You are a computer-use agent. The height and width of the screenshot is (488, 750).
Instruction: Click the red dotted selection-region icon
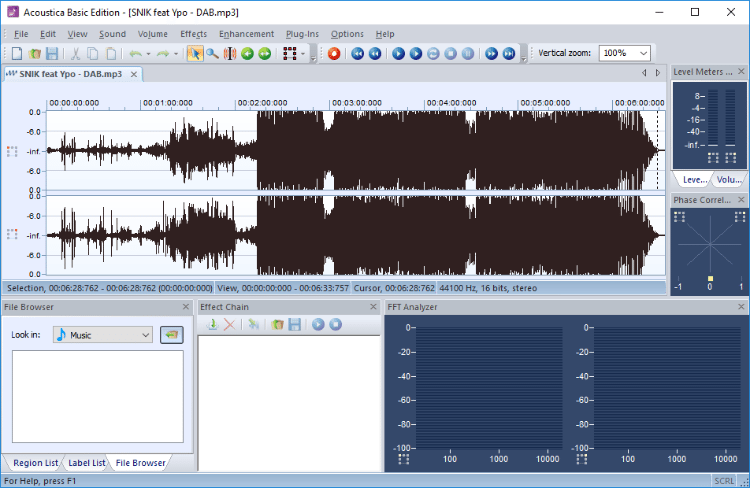point(289,53)
